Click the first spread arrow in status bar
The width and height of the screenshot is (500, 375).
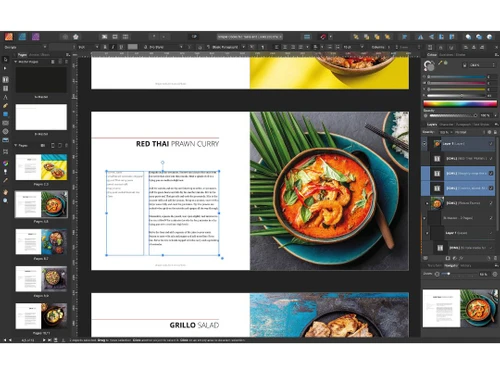pyautogui.click(x=5, y=340)
